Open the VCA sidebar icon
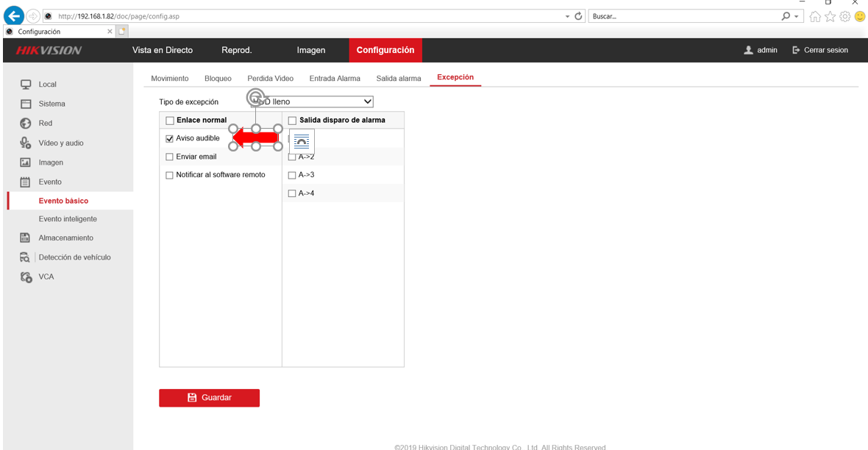The image size is (868, 450). [x=26, y=276]
